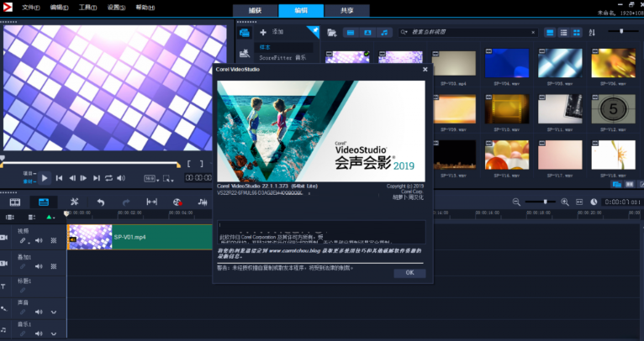Image resolution: width=644 pixels, height=341 pixels.
Task: Switch to timeline view icon
Action: tap(44, 202)
